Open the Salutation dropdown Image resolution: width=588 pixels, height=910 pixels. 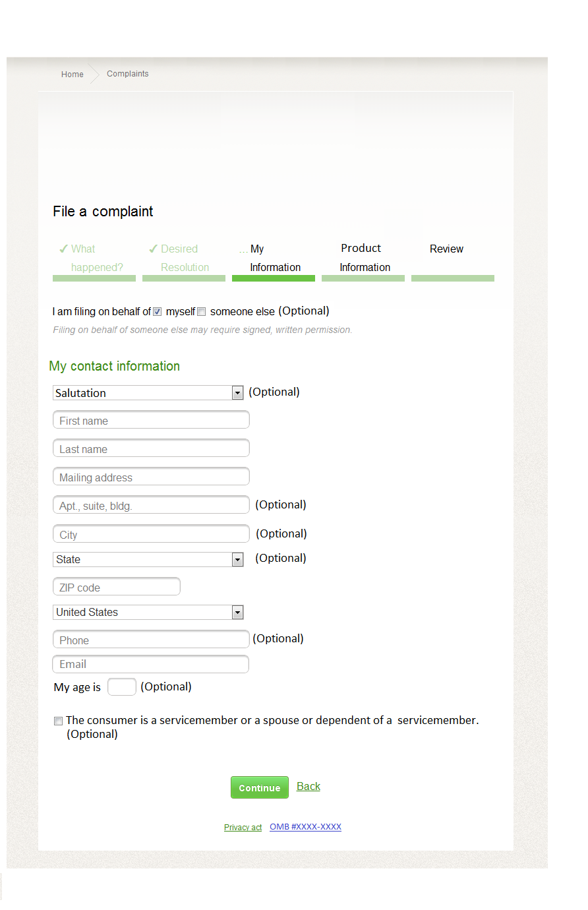(x=148, y=393)
